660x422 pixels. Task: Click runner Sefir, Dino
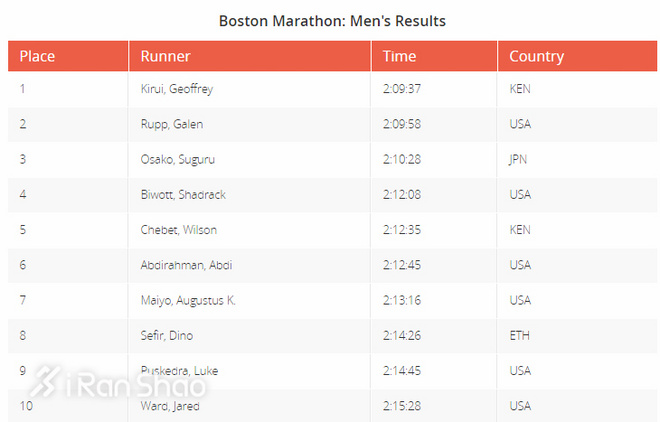pyautogui.click(x=166, y=335)
